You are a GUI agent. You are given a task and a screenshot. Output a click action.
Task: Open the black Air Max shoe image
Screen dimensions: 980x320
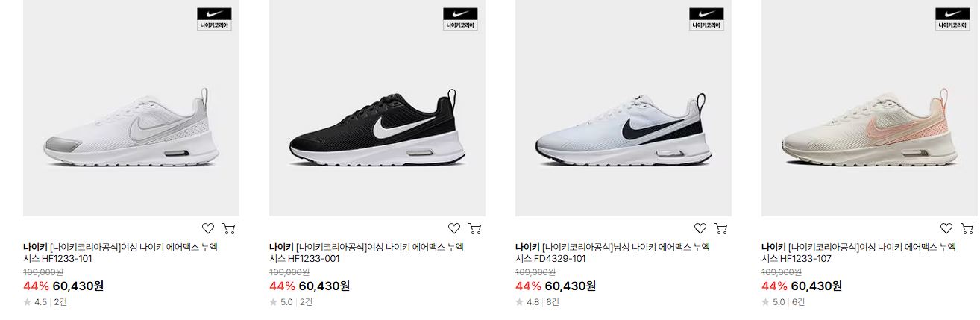click(377, 108)
